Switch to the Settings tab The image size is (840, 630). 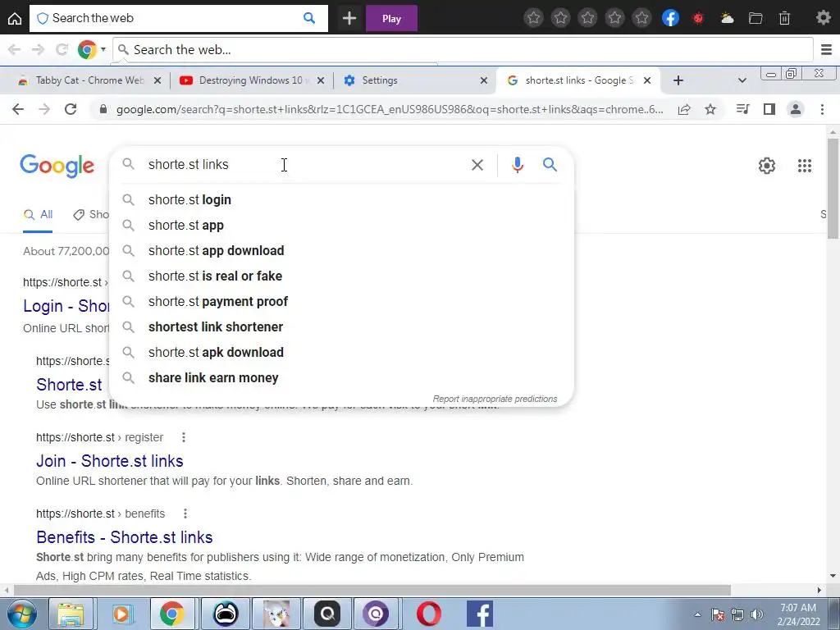tap(415, 80)
